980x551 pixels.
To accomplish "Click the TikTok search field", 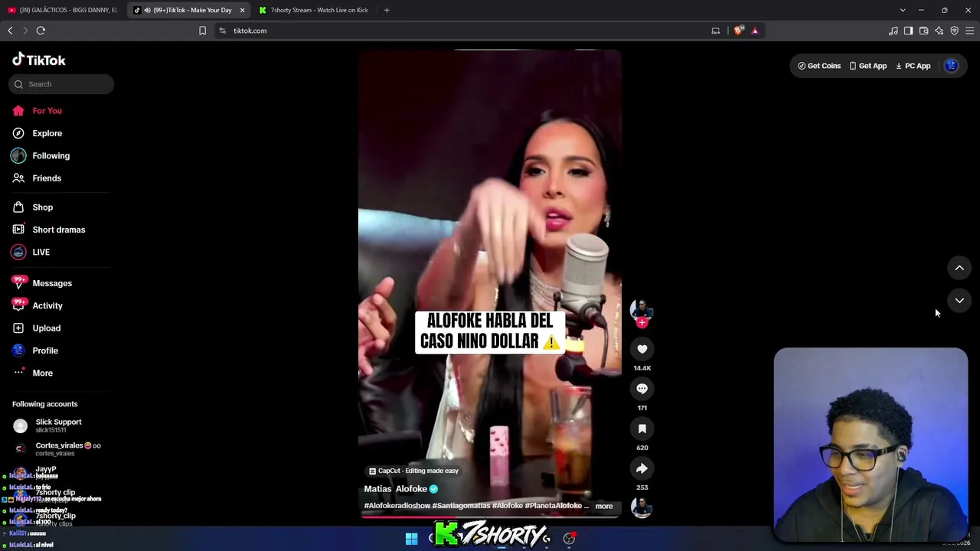I will pos(61,84).
